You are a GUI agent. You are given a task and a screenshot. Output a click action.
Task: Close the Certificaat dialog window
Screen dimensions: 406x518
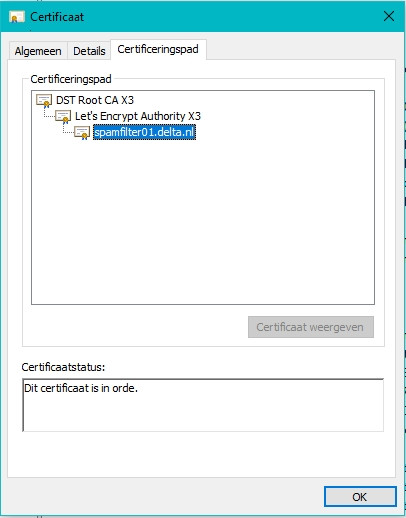[389, 16]
